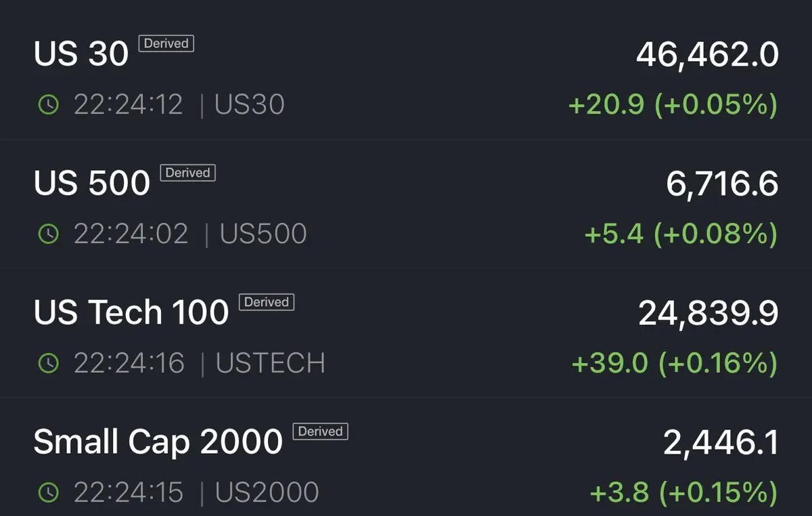The image size is (812, 516).
Task: Click the 6,716.6 price value
Action: [x=722, y=184]
